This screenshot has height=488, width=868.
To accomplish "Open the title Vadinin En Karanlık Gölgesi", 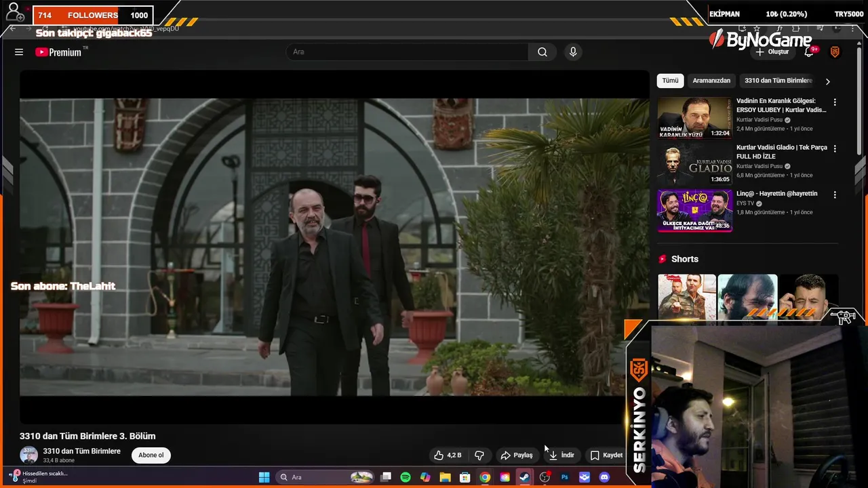I will [x=781, y=106].
